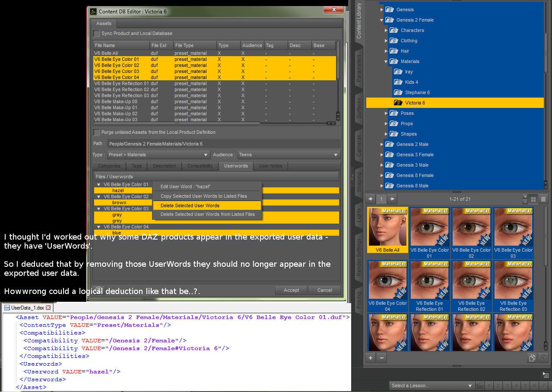The image size is (552, 392).
Task: Open the Surfaces side tab
Action: 358,108
